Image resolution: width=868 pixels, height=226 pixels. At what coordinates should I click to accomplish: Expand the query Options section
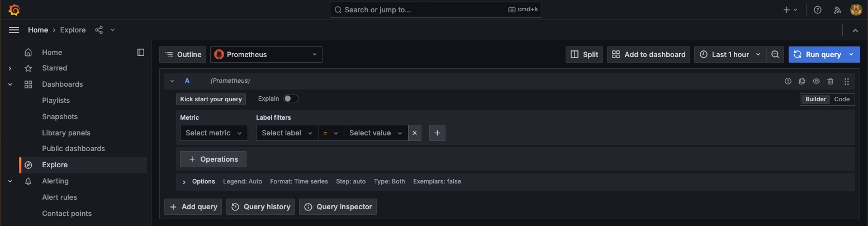pyautogui.click(x=184, y=182)
